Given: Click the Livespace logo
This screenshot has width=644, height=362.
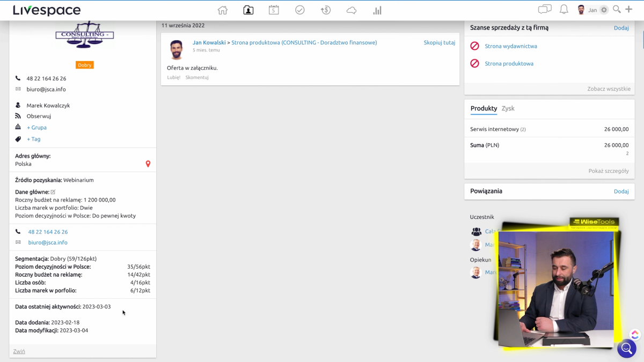Looking at the screenshot, I should [x=47, y=10].
